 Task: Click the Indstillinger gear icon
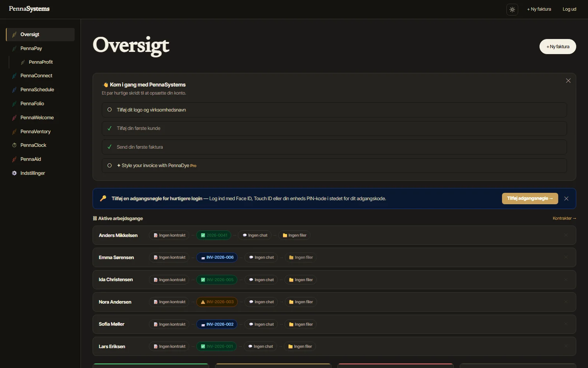pos(14,173)
